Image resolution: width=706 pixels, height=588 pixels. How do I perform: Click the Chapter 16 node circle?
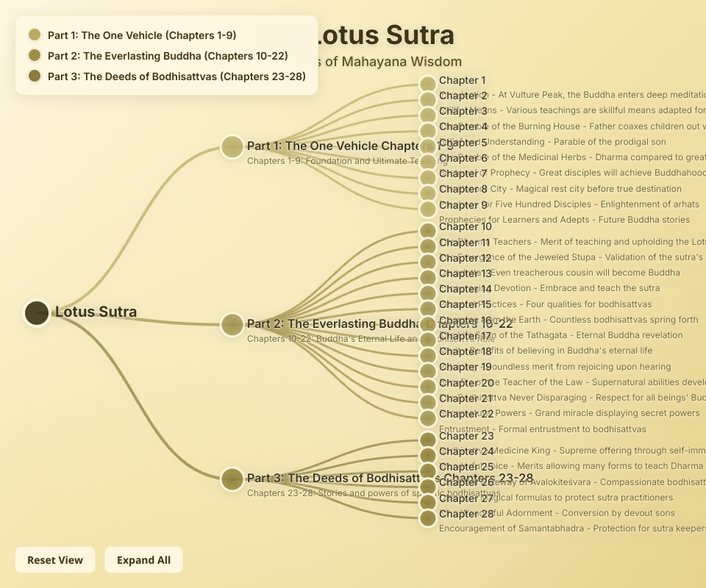(428, 323)
